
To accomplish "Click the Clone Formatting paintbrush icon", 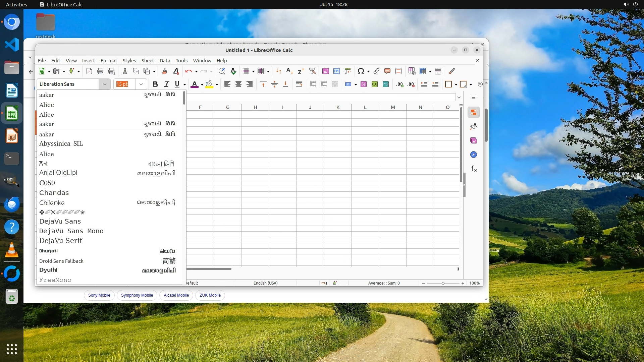I will coord(164,71).
